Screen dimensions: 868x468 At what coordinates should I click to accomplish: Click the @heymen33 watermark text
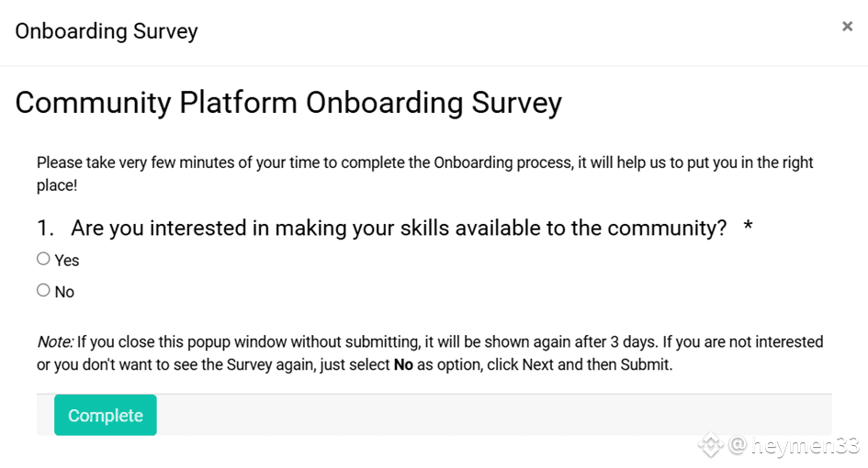pyautogui.click(x=794, y=445)
